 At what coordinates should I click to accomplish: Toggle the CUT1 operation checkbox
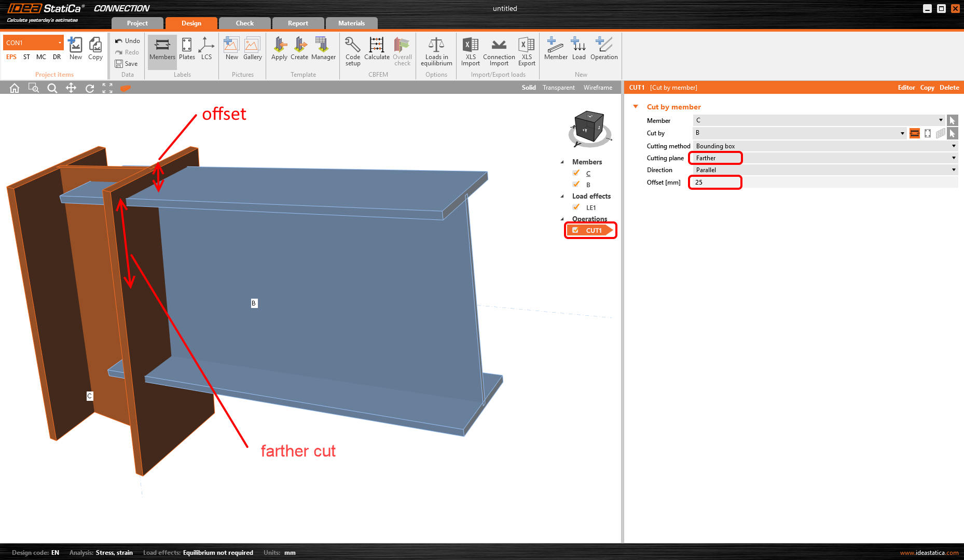575,230
